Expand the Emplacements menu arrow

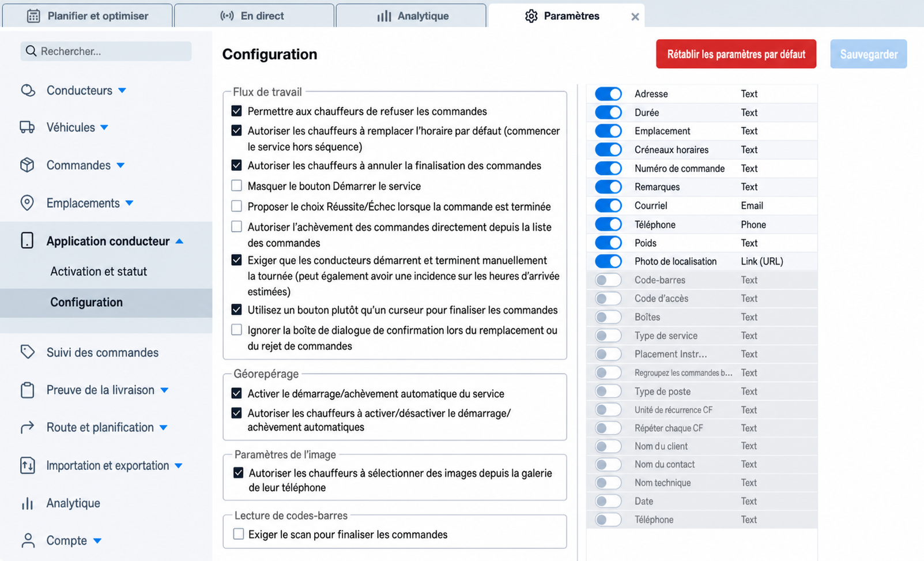(x=130, y=203)
